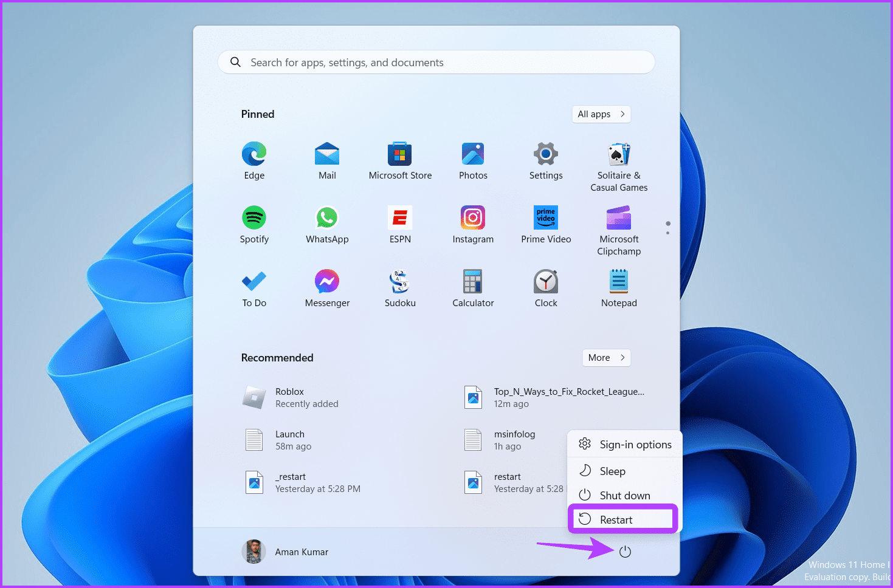This screenshot has width=893, height=588.
Task: Launch Solitaire & Casual Games
Action: coord(619,166)
